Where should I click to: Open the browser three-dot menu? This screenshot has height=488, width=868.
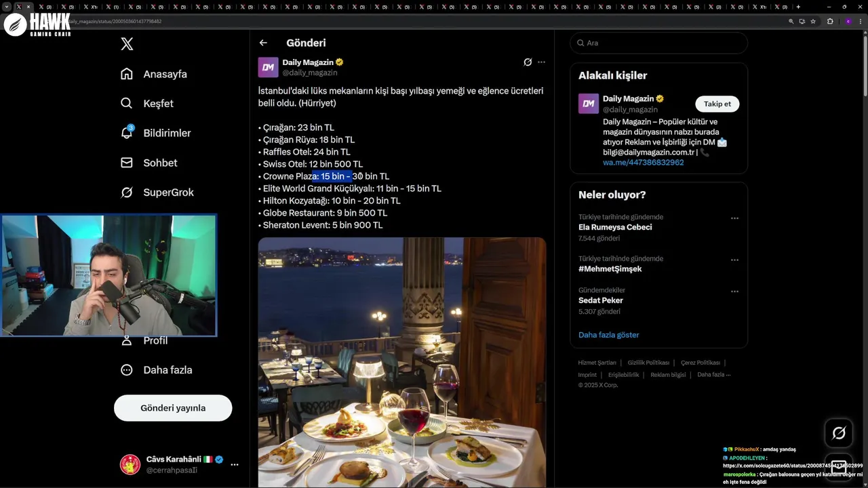(861, 21)
